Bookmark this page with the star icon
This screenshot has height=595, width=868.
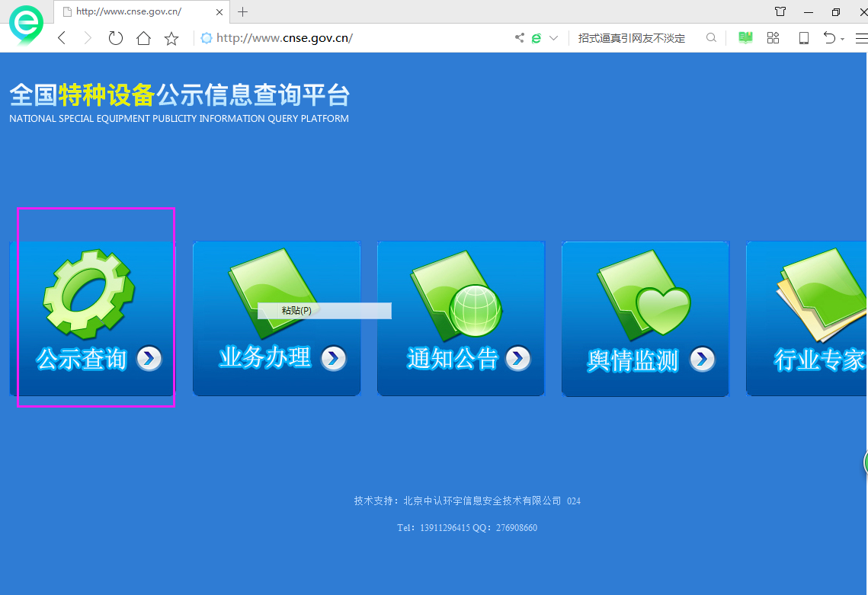pos(171,38)
